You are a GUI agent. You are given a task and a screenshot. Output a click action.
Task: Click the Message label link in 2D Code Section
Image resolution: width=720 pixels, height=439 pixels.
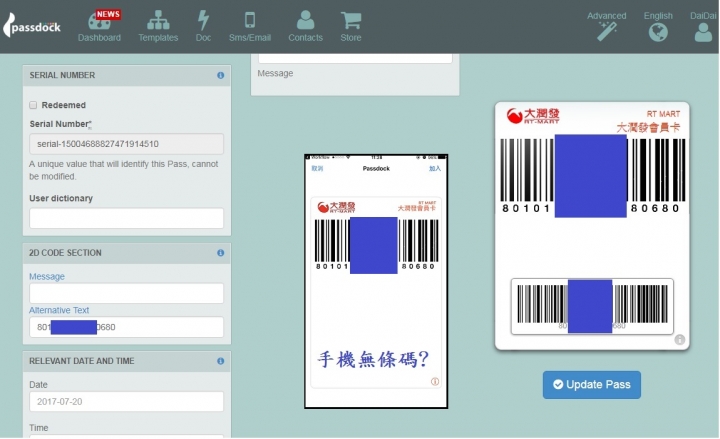pos(47,276)
